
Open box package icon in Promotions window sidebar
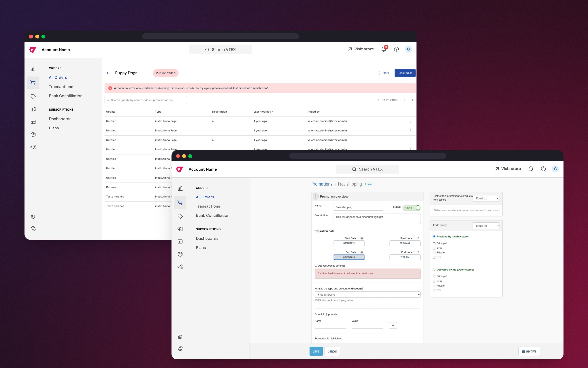pyautogui.click(x=180, y=254)
